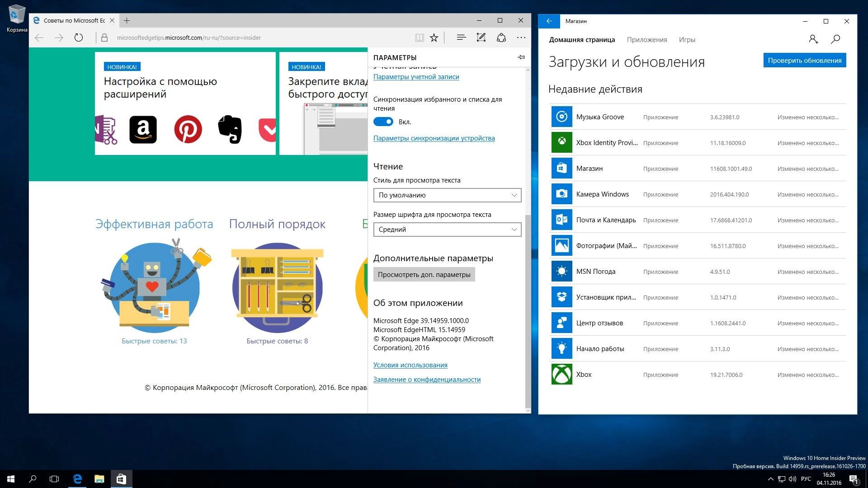Click the Xbox Identity Provider icon

click(x=561, y=143)
